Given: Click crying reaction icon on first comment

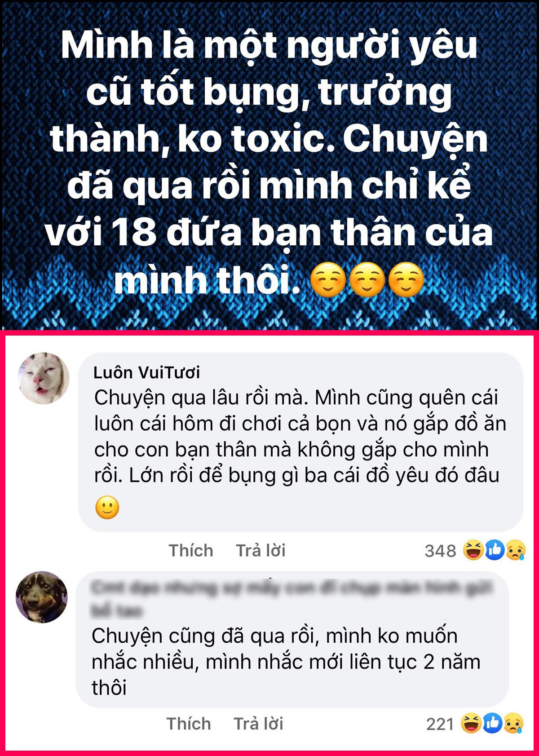Looking at the screenshot, I should point(515,550).
